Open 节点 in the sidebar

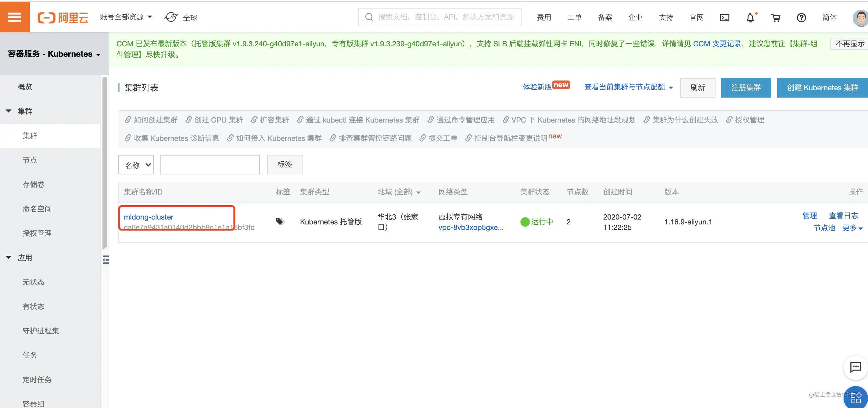(30, 160)
